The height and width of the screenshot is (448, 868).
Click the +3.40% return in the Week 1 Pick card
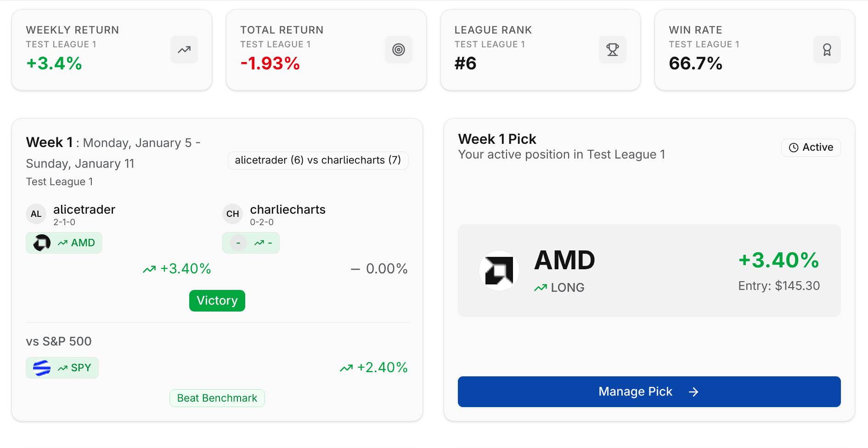pos(778,261)
